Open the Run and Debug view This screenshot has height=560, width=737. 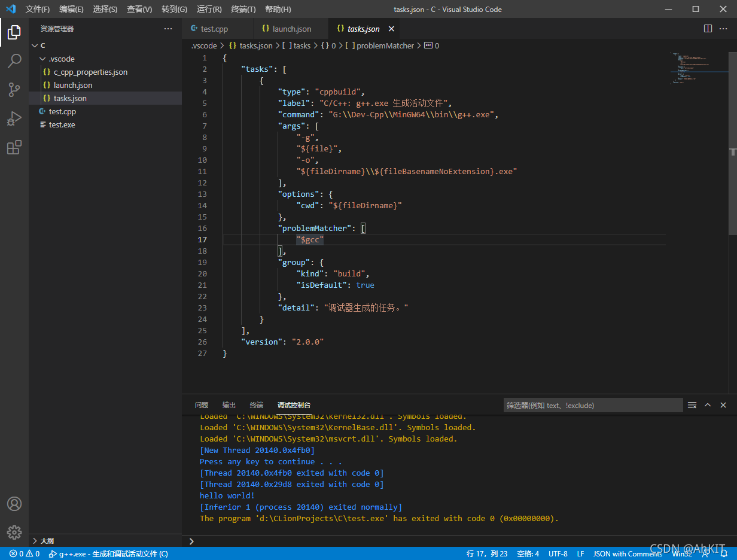coord(14,118)
